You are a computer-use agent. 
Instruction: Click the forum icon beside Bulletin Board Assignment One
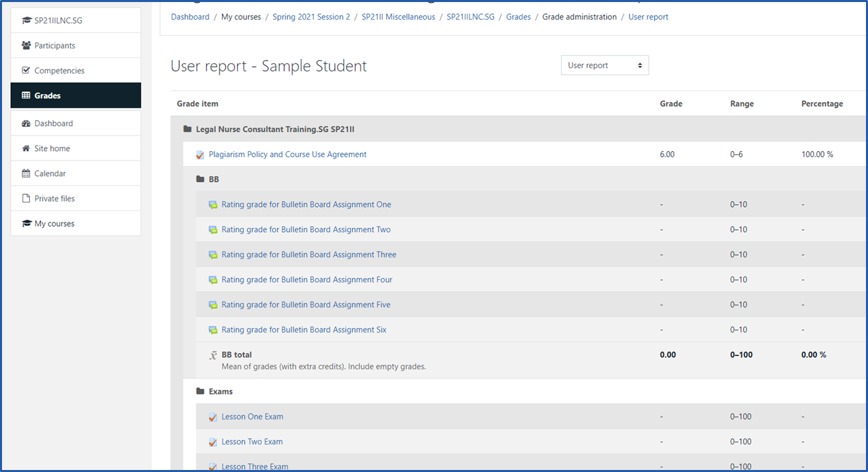pyautogui.click(x=213, y=205)
